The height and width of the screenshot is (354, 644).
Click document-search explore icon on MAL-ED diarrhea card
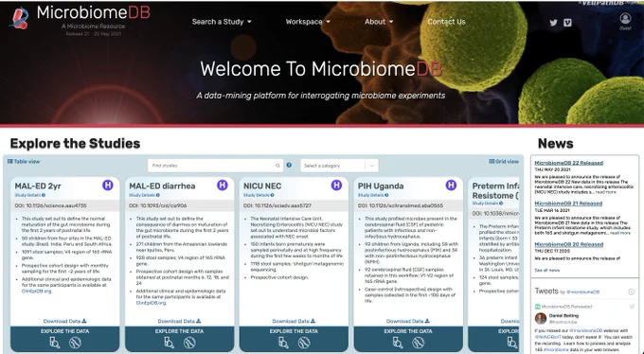tap(169, 343)
